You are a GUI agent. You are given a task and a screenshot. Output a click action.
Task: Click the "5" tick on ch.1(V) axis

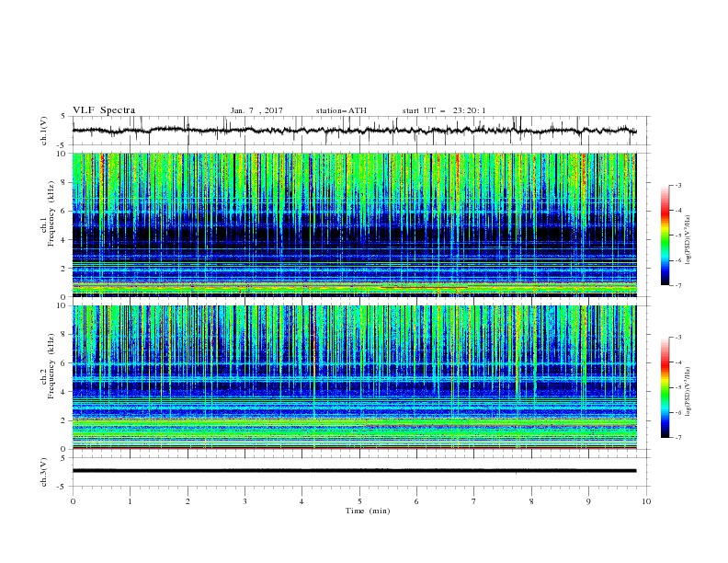click(63, 116)
